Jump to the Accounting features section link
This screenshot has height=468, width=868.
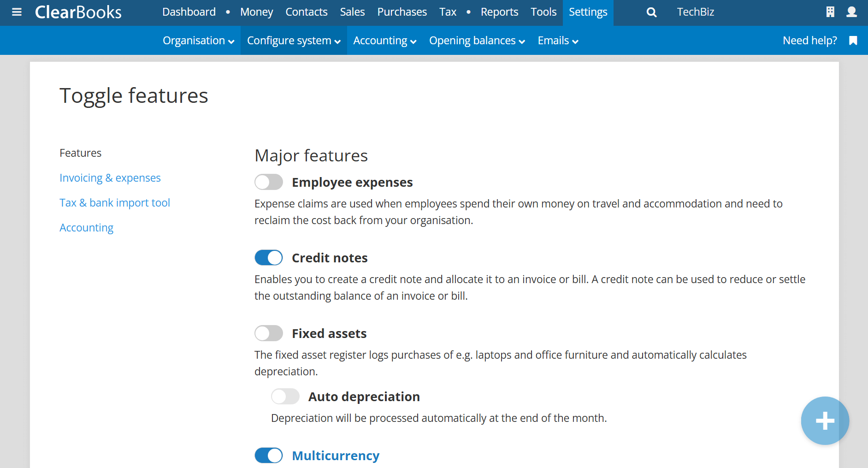tap(86, 228)
